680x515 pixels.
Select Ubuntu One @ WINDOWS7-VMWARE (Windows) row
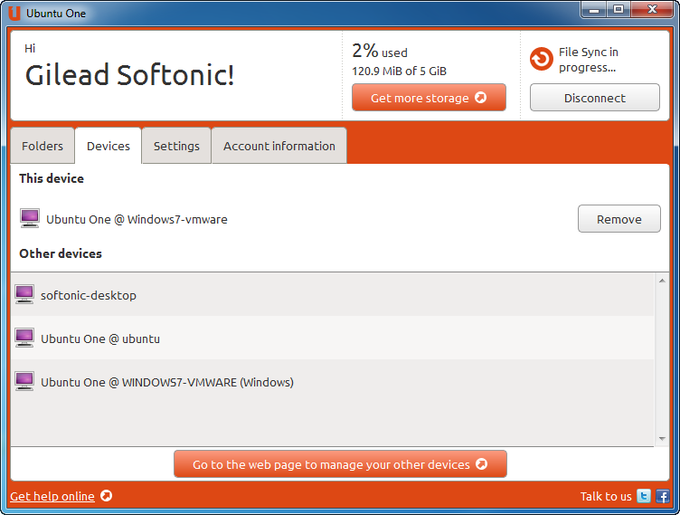pyautogui.click(x=333, y=381)
